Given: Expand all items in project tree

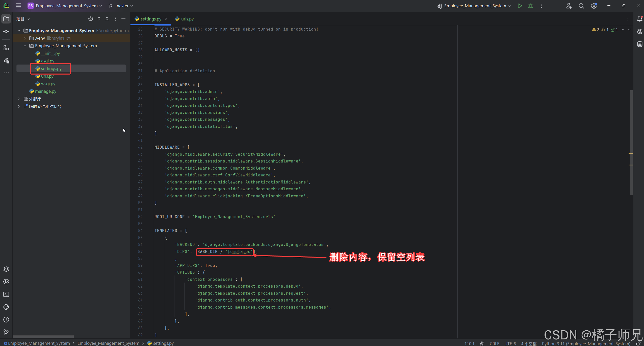Looking at the screenshot, I should pos(99,19).
